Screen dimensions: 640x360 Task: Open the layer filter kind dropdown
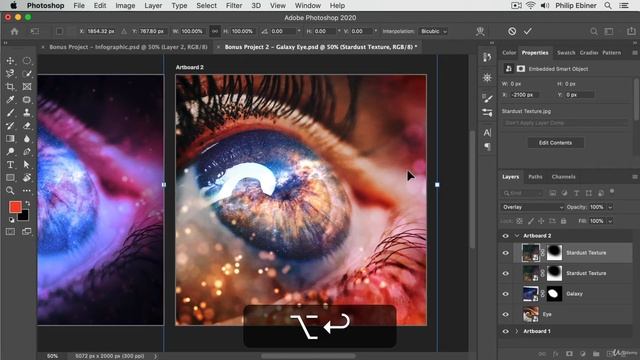[x=522, y=193]
